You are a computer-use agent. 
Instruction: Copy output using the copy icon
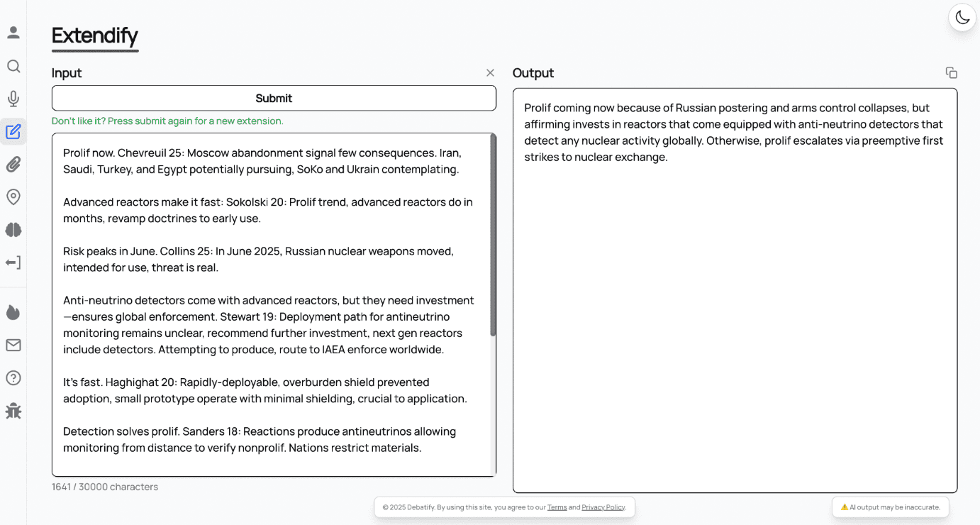tap(951, 73)
